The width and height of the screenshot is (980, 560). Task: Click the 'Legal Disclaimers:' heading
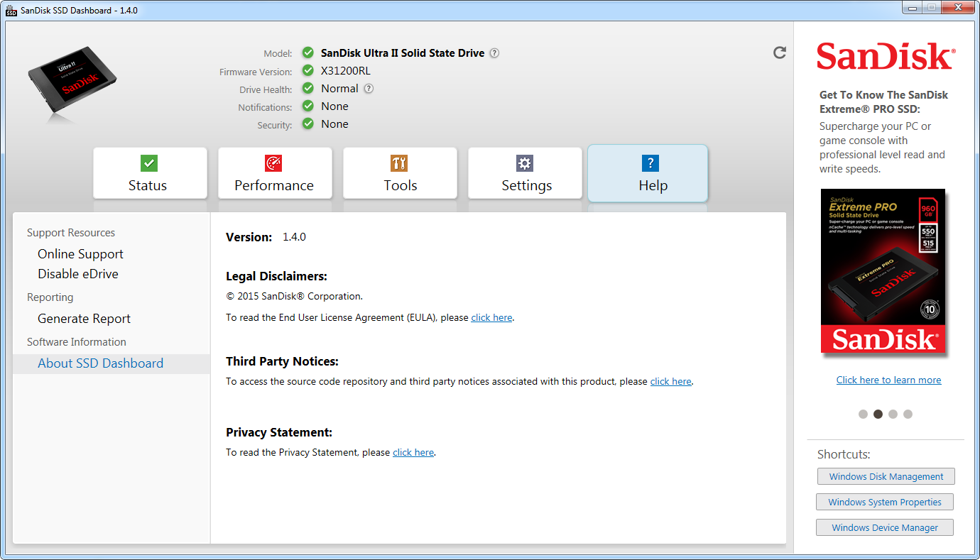tap(276, 277)
